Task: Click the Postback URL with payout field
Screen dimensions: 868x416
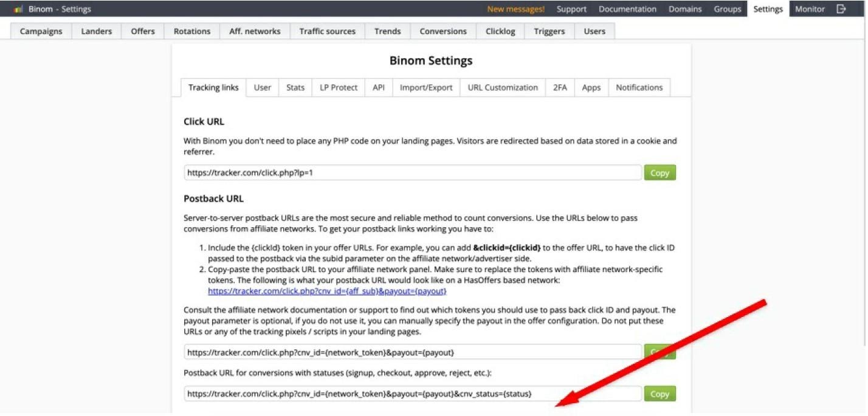Action: pyautogui.click(x=413, y=352)
